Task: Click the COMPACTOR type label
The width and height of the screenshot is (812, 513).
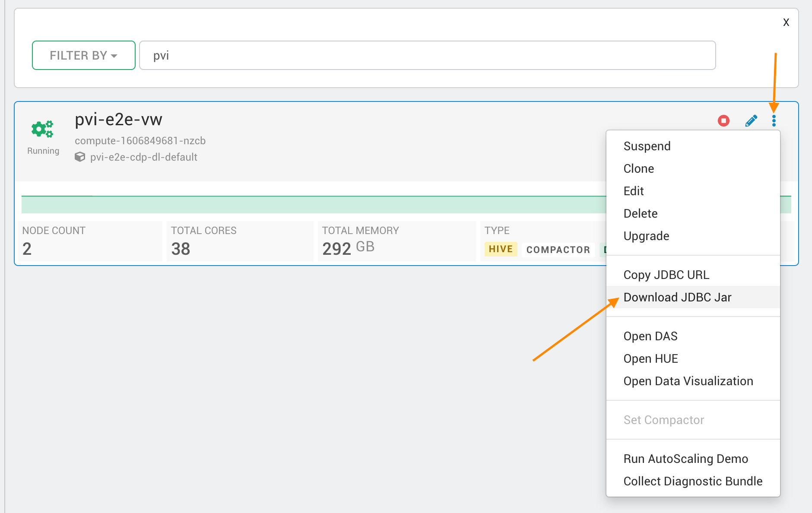Action: (x=558, y=250)
